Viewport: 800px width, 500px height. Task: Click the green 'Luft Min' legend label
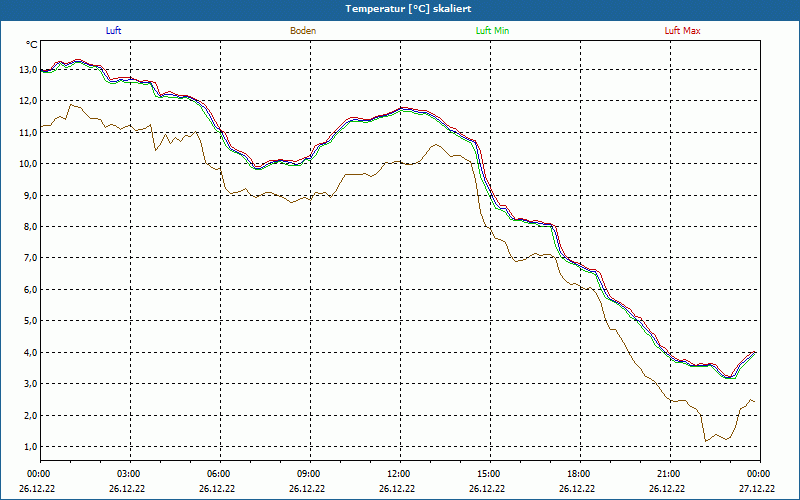[492, 31]
